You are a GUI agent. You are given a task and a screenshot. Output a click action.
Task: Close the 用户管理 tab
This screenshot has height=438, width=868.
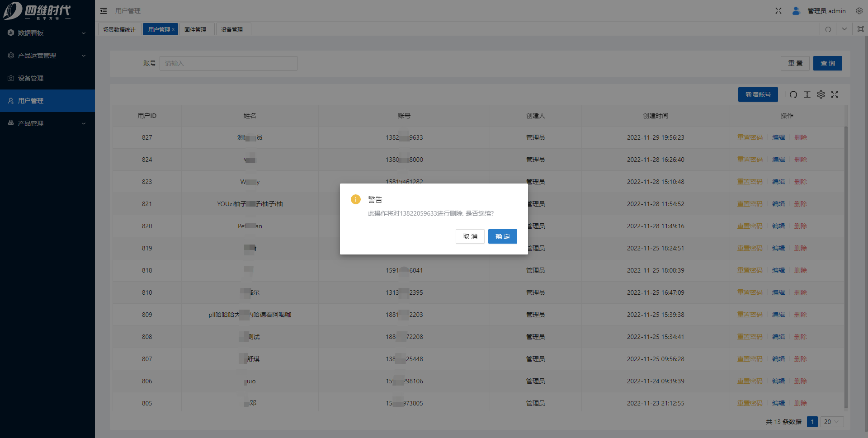173,29
